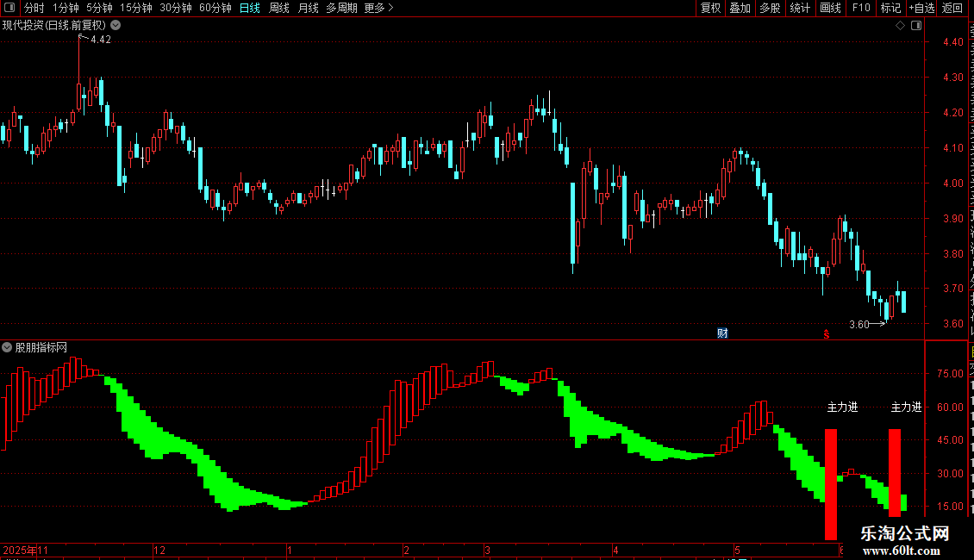
Task: Switch to 周线 weekly chart
Action: coord(279,8)
